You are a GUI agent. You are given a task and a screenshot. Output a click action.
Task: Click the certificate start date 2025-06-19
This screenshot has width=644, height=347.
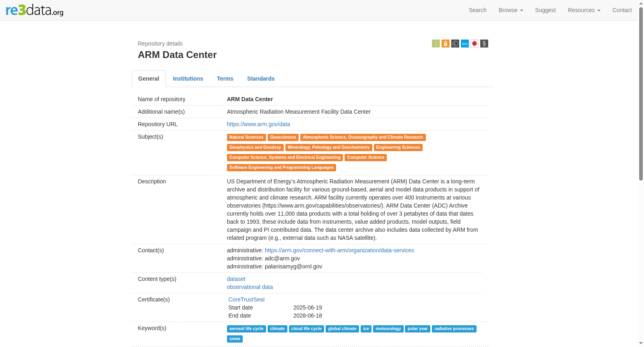[x=308, y=308]
